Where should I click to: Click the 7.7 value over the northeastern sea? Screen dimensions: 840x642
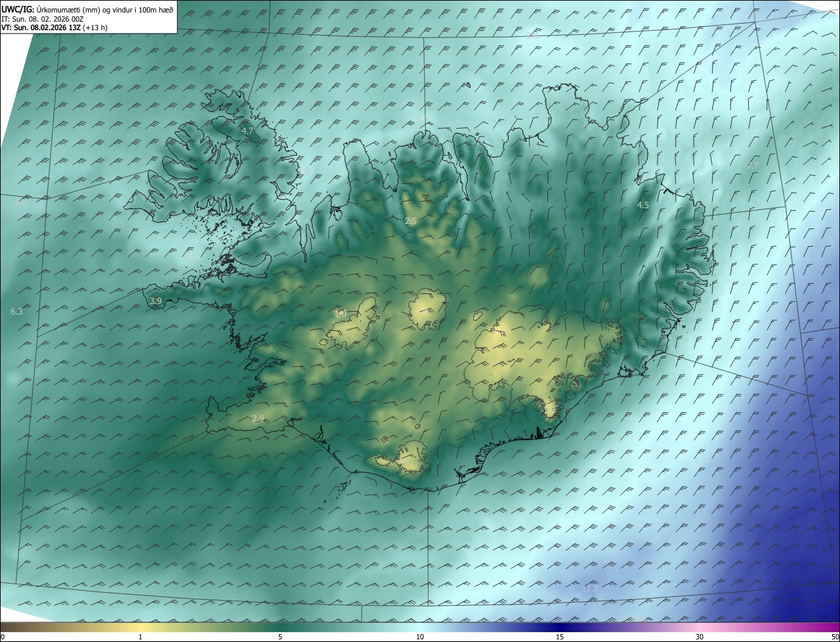[x=753, y=166]
